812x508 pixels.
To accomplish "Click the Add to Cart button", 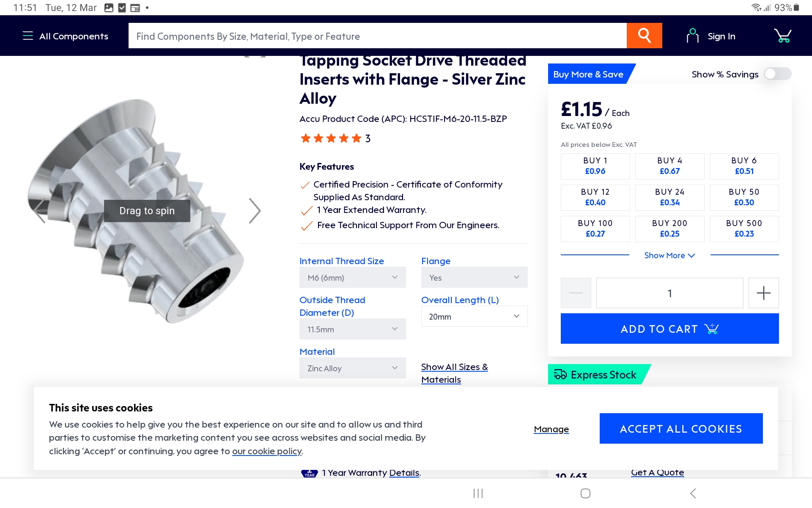I will [669, 329].
